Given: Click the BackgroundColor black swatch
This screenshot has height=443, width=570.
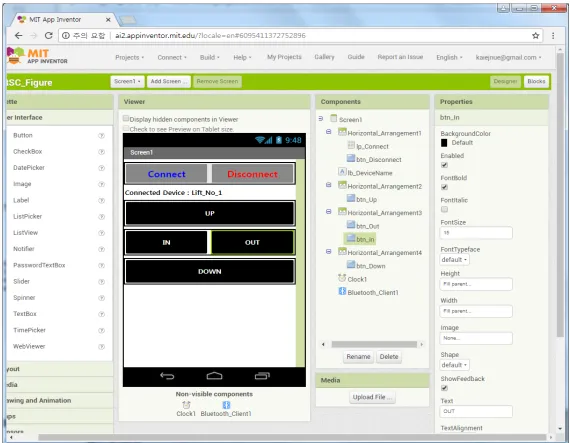Looking at the screenshot, I should coord(444,143).
